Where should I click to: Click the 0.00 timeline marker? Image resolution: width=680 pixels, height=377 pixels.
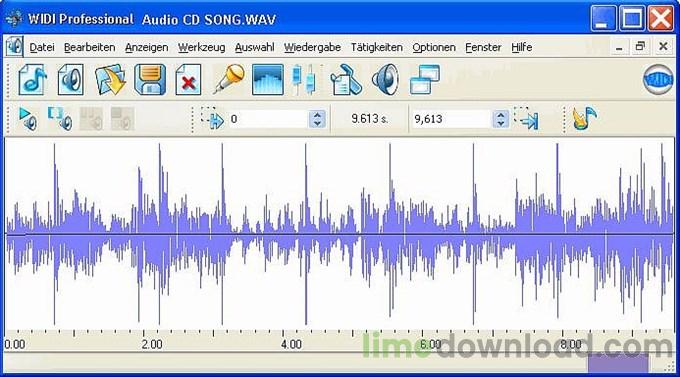(15, 344)
